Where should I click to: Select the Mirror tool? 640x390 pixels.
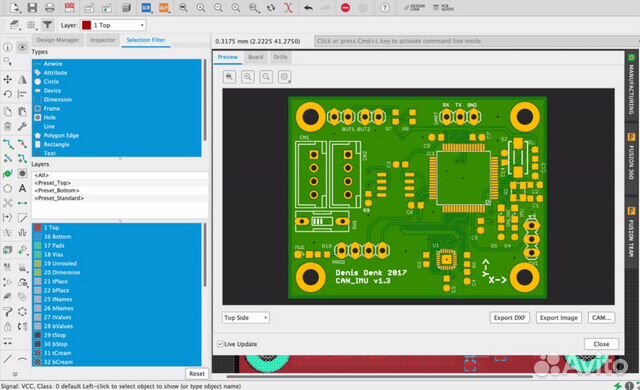pos(22,79)
